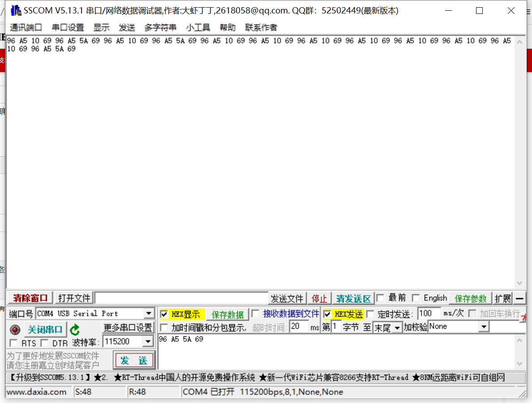The width and height of the screenshot is (532, 403).
Task: Enable 加回车换行 checkbox
Action: pos(472,313)
